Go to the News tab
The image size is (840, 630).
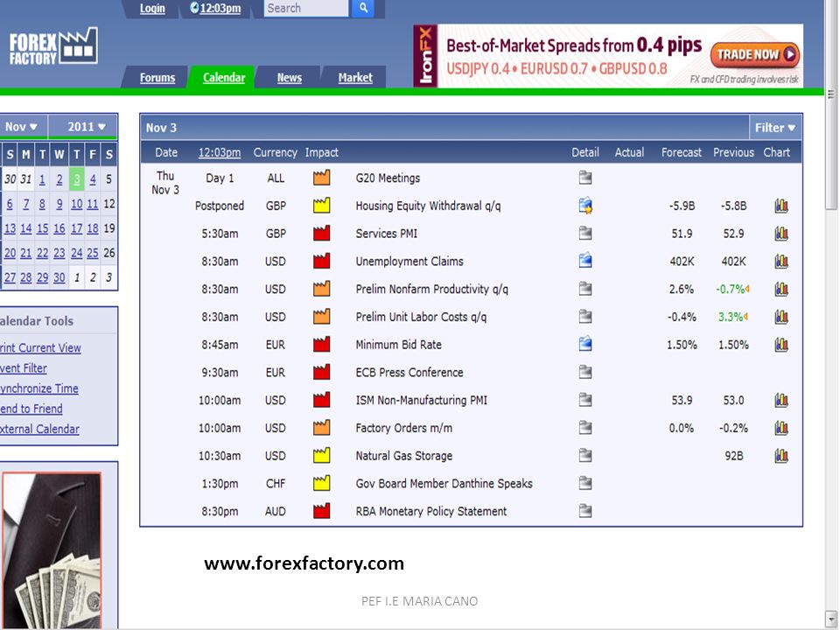(290, 78)
